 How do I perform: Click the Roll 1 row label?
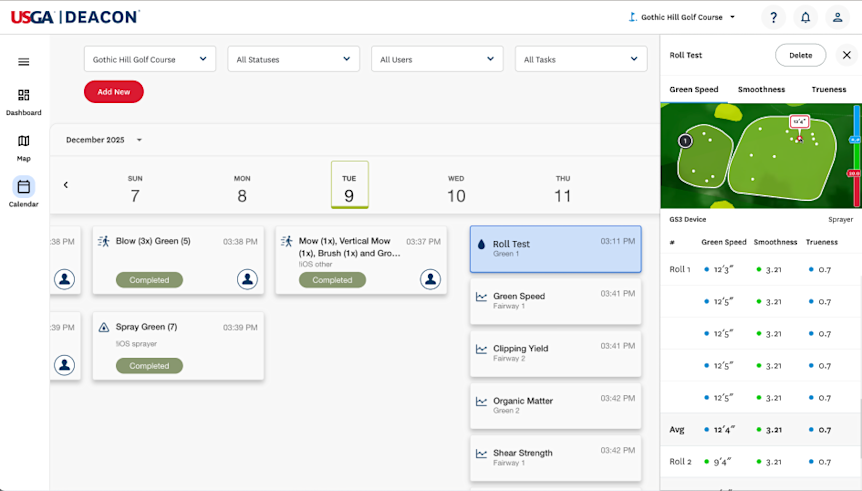click(x=679, y=269)
